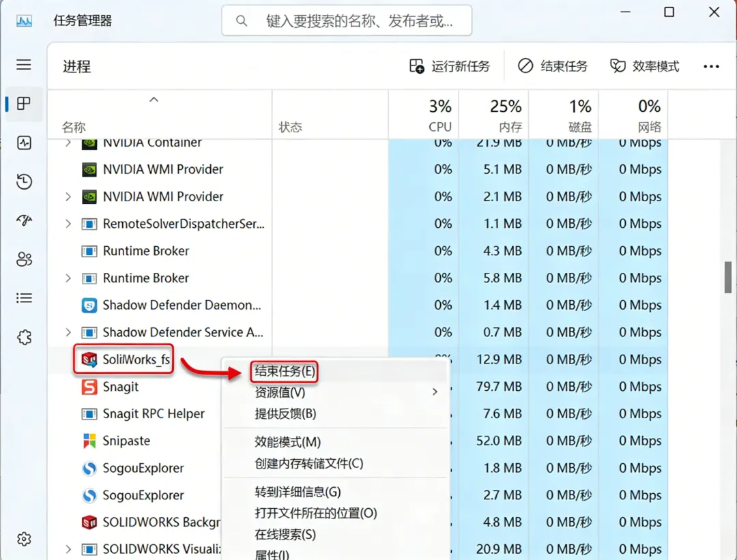Image resolution: width=737 pixels, height=560 pixels.
Task: Open the App history sidebar icon
Action: pos(24,181)
